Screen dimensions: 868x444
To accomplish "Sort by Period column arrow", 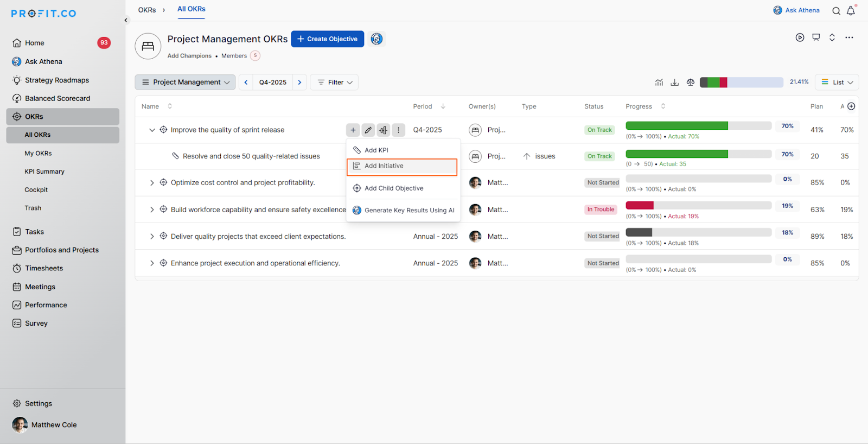I will coord(443,106).
